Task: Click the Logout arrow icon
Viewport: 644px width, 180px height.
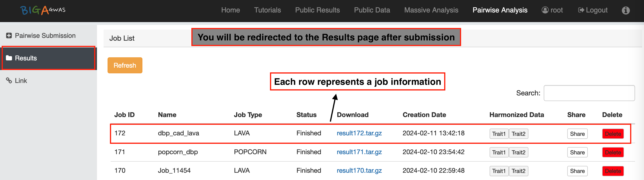Action: click(581, 10)
